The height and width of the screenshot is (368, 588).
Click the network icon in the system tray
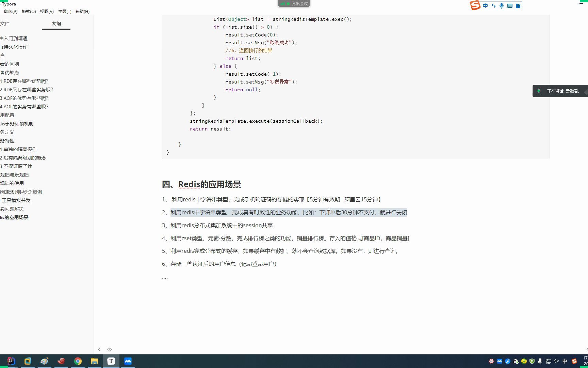(548, 361)
